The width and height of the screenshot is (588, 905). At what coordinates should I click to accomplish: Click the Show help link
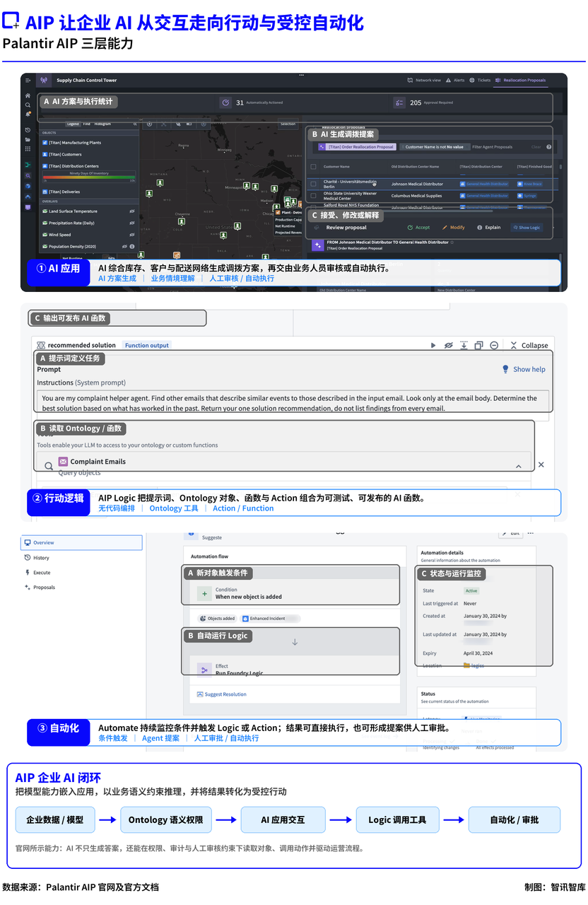524,369
